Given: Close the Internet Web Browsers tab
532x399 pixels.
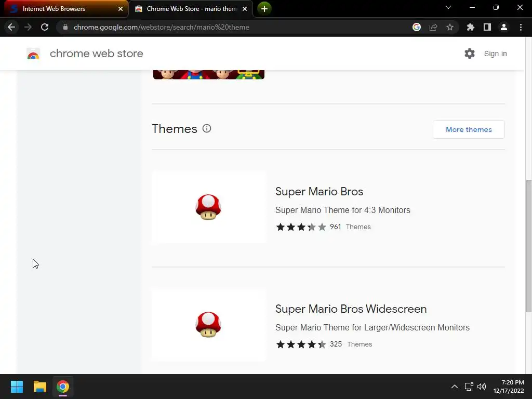Looking at the screenshot, I should pyautogui.click(x=121, y=9).
